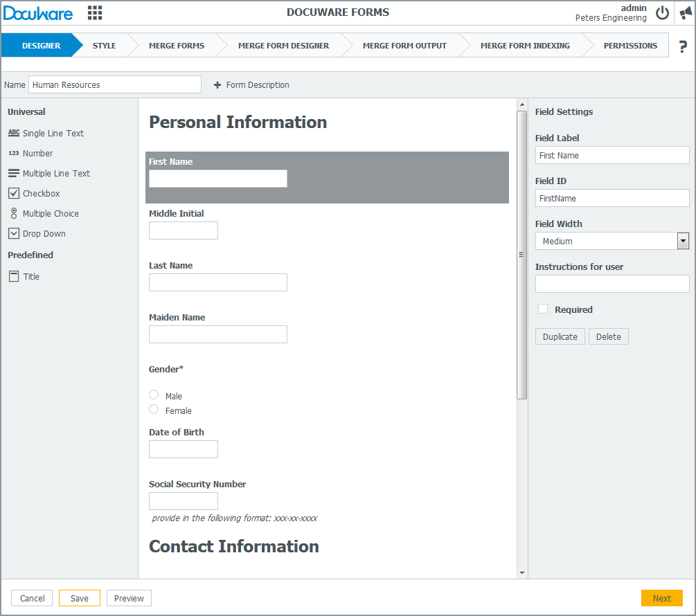Open the notifications megaphone menu

pyautogui.click(x=686, y=12)
